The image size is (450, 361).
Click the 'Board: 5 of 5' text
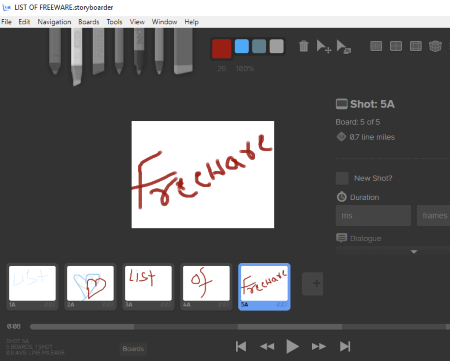(358, 122)
